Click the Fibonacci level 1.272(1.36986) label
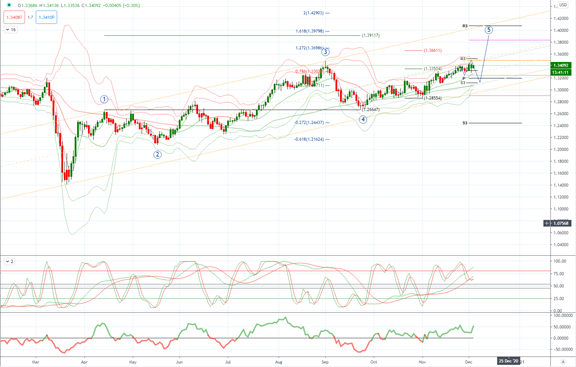This screenshot has height=367, width=576. pos(309,48)
